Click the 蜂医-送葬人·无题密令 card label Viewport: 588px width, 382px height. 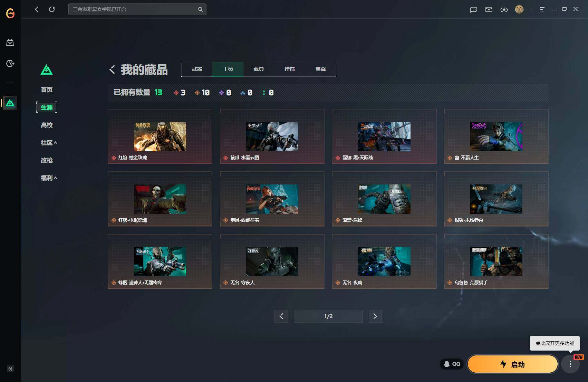tap(140, 283)
